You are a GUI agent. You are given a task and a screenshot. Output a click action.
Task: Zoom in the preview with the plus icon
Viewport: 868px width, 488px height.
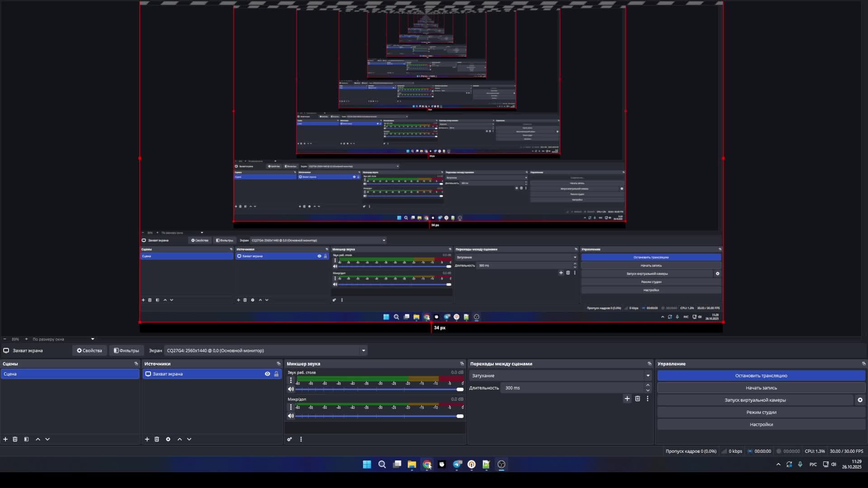pos(26,339)
